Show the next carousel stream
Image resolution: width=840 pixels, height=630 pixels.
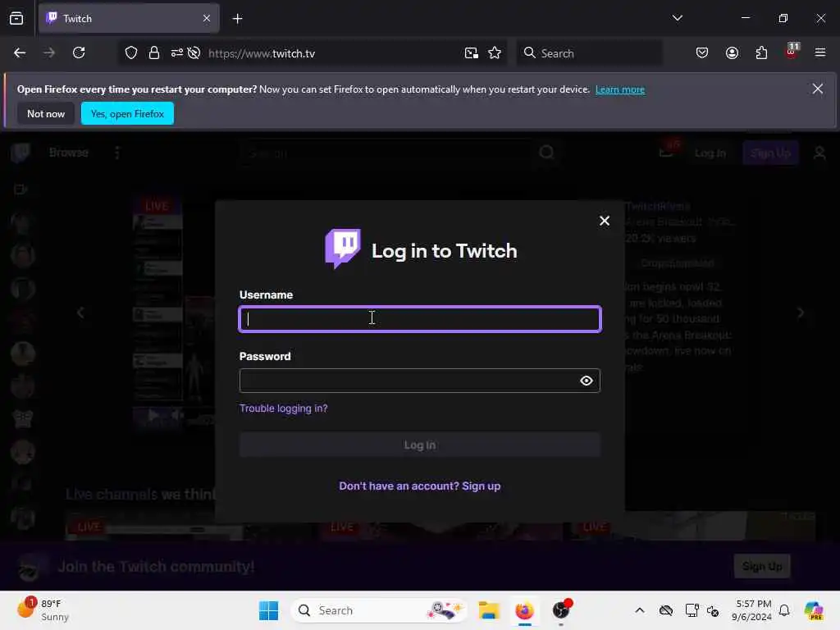tap(800, 313)
